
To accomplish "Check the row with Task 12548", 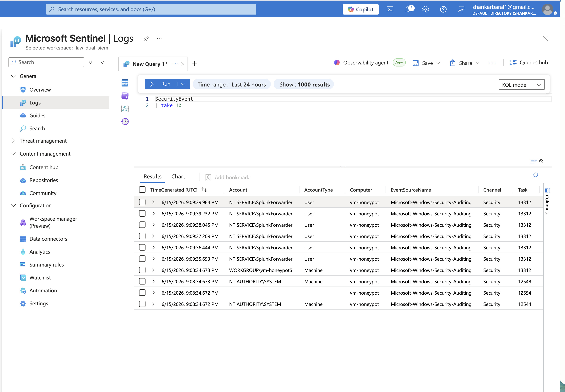I will 142,281.
